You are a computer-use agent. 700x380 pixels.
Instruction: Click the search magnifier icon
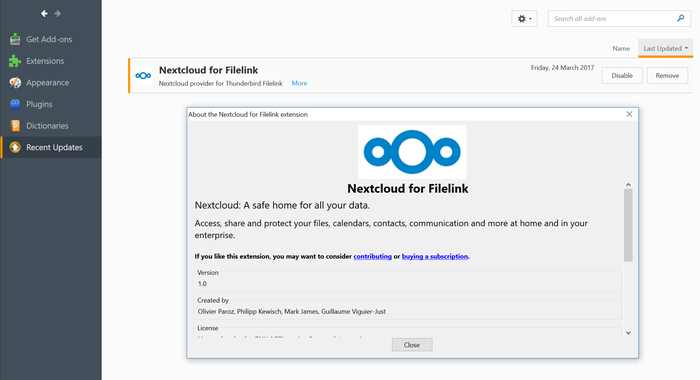coord(680,18)
